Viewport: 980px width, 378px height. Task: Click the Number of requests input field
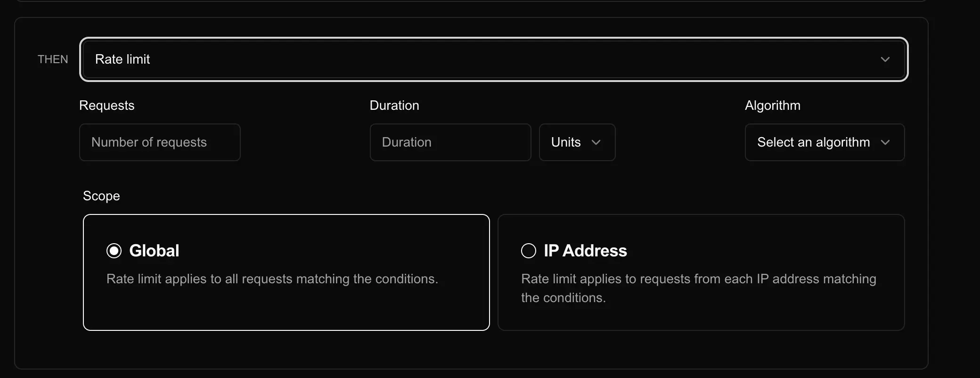click(160, 142)
